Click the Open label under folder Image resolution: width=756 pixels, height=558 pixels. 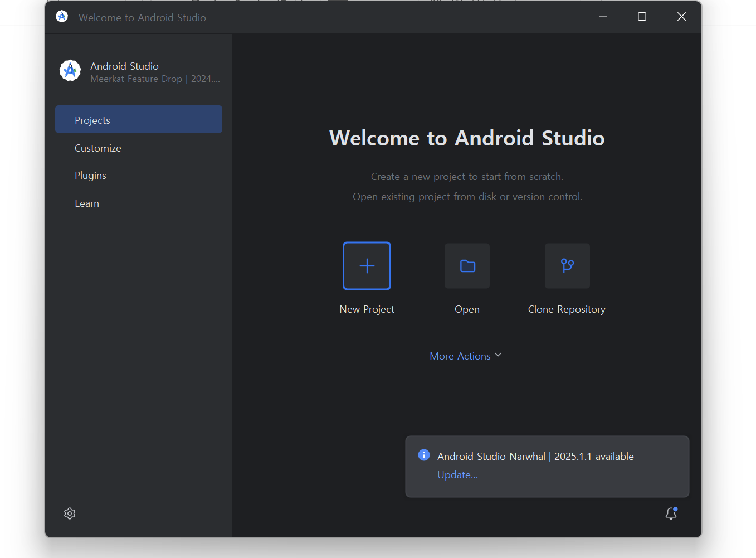[x=467, y=309]
